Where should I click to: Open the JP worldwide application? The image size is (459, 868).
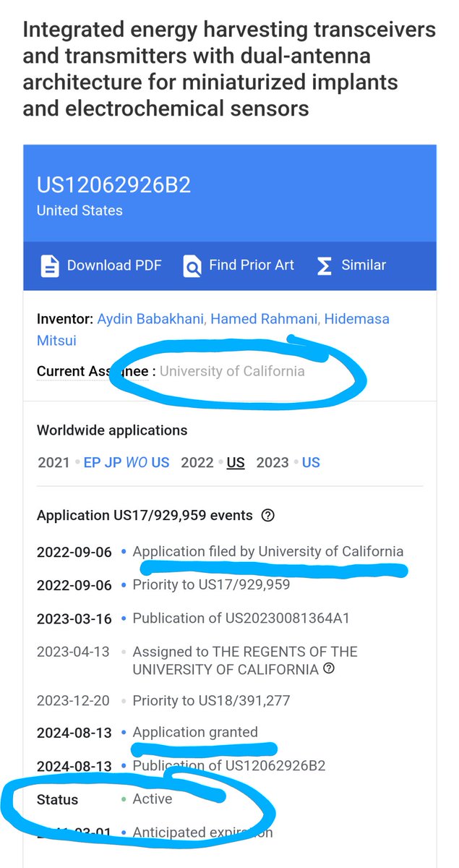pyautogui.click(x=113, y=463)
